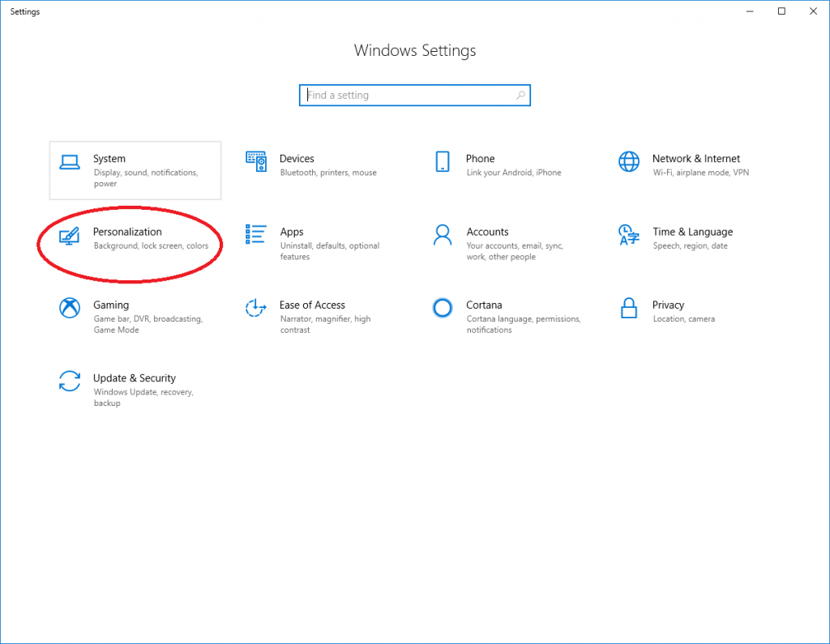Click the Personalization paintbrush icon

[70, 236]
